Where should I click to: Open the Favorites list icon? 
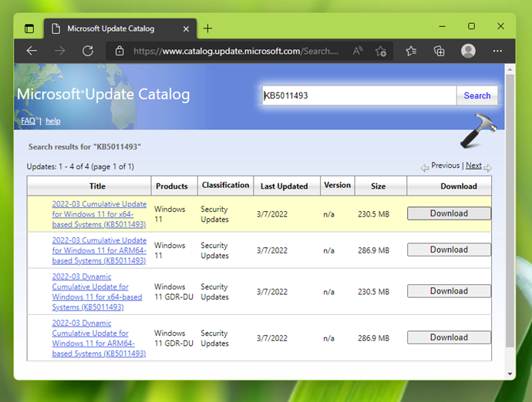tap(411, 51)
